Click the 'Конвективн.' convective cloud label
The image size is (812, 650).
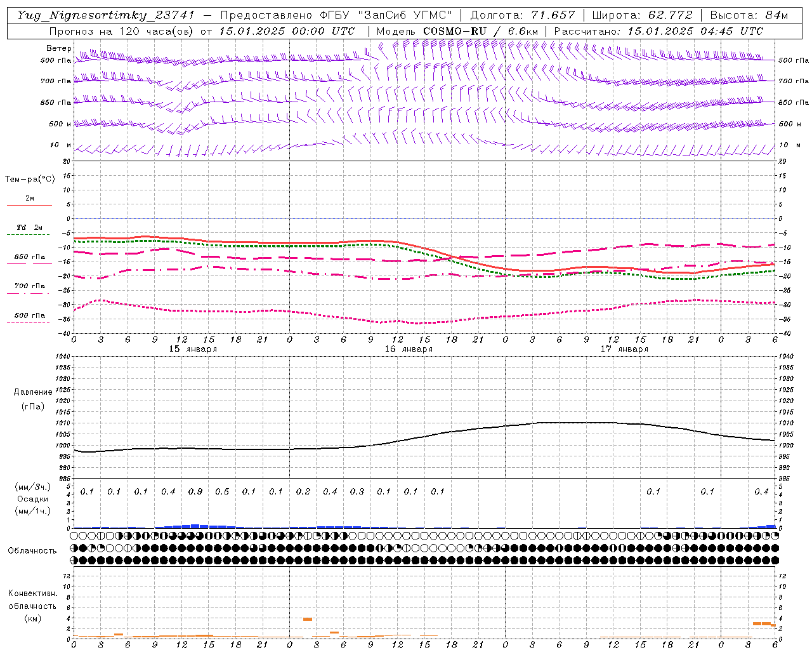pyautogui.click(x=32, y=594)
